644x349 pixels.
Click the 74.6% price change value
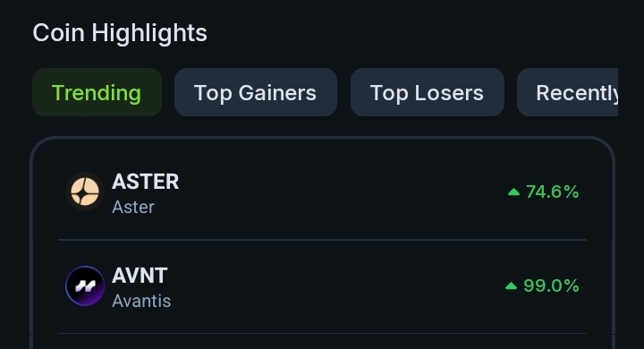coord(553,192)
